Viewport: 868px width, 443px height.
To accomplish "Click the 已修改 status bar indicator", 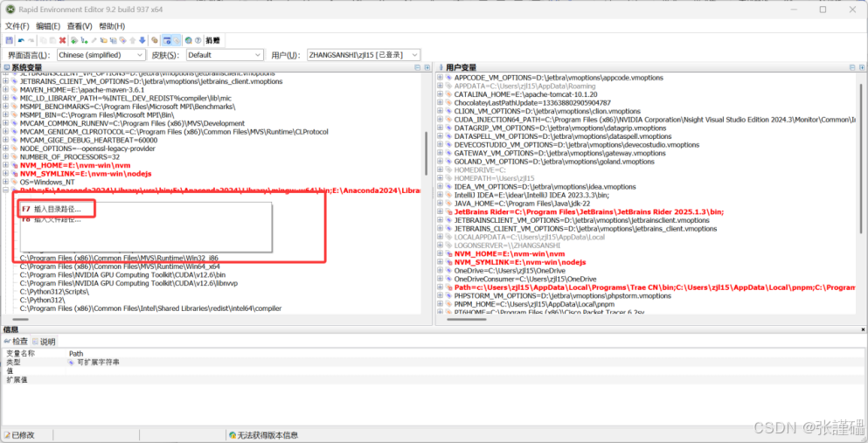I will (19, 435).
